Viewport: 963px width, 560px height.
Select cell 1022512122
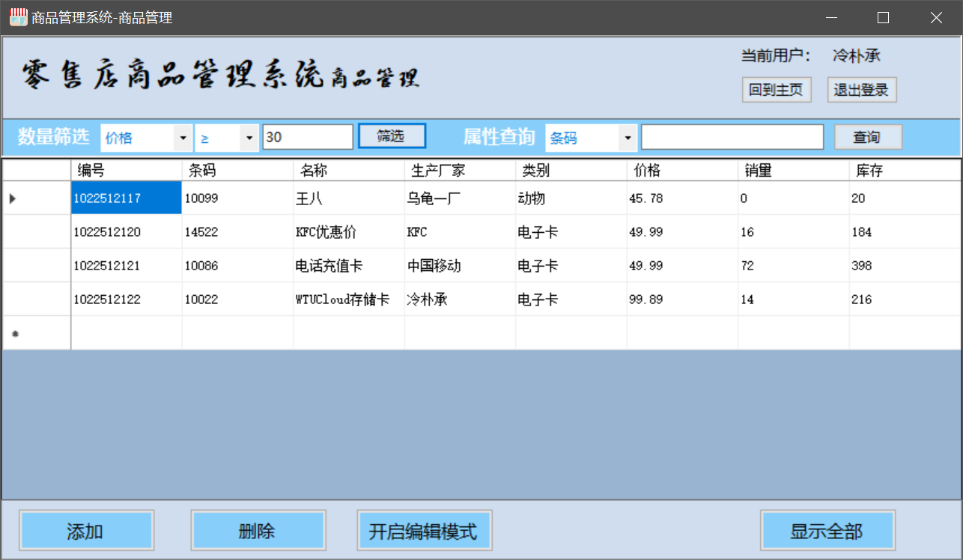127,299
